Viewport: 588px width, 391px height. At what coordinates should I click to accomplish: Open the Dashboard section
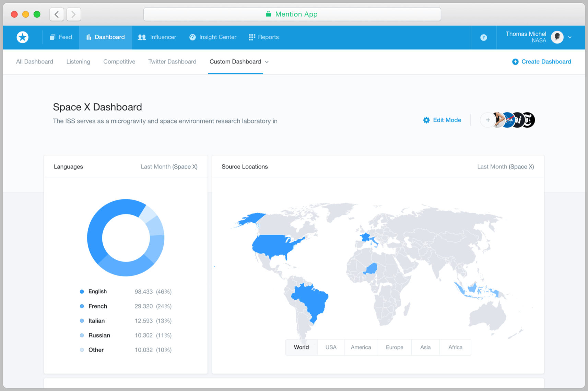pos(105,37)
